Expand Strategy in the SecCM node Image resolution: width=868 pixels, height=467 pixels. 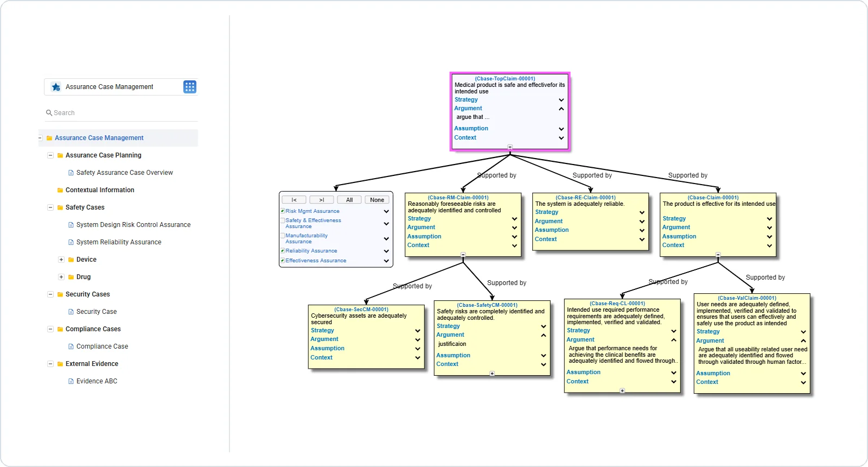tap(418, 331)
